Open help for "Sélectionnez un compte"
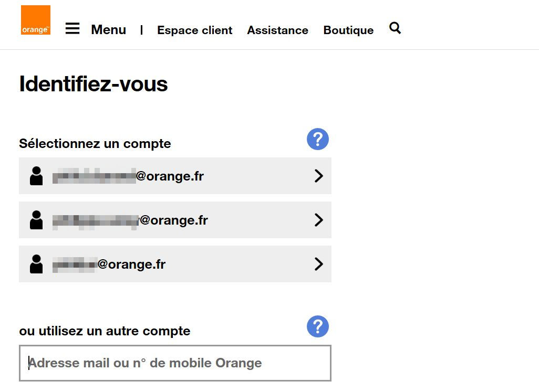The height and width of the screenshot is (392, 539). 318,140
